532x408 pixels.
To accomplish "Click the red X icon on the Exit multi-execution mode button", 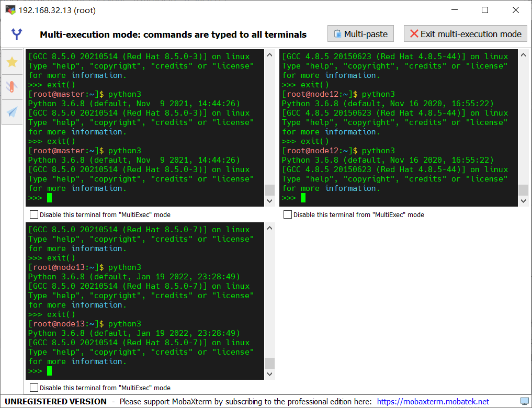I will (414, 34).
